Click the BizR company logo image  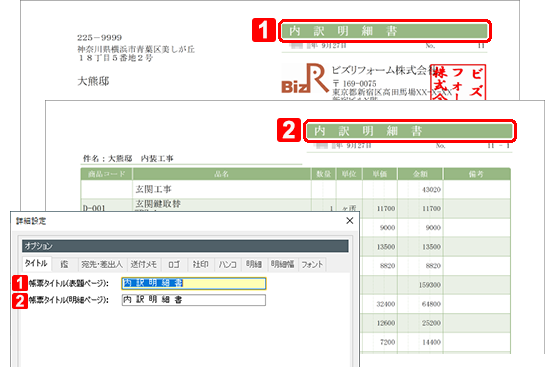point(305,79)
